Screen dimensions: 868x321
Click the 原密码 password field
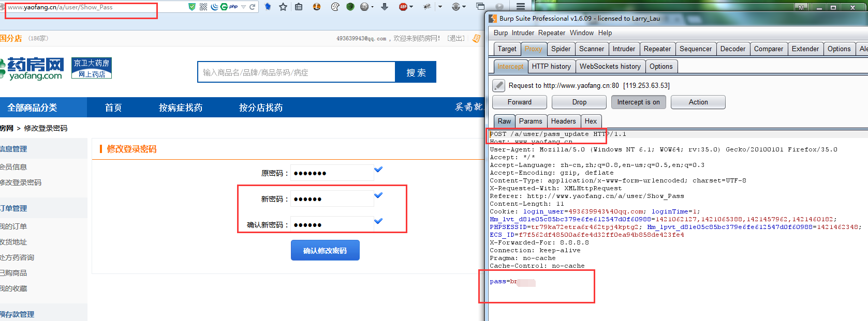pos(332,173)
